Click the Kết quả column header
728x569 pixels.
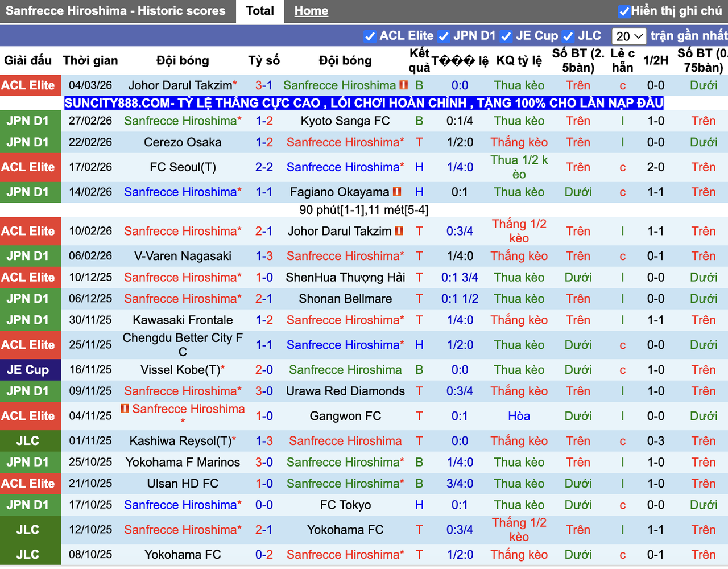coord(419,60)
